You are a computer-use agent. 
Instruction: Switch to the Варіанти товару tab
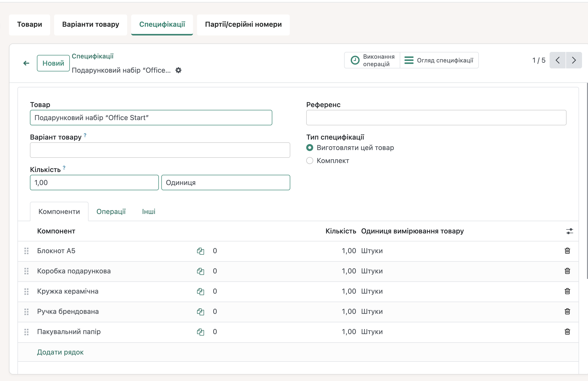point(91,24)
